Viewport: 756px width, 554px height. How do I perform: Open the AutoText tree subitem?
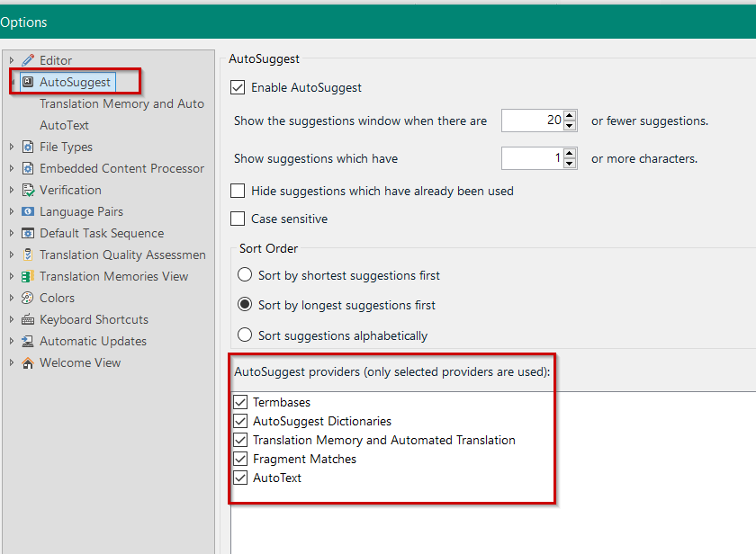pos(64,125)
